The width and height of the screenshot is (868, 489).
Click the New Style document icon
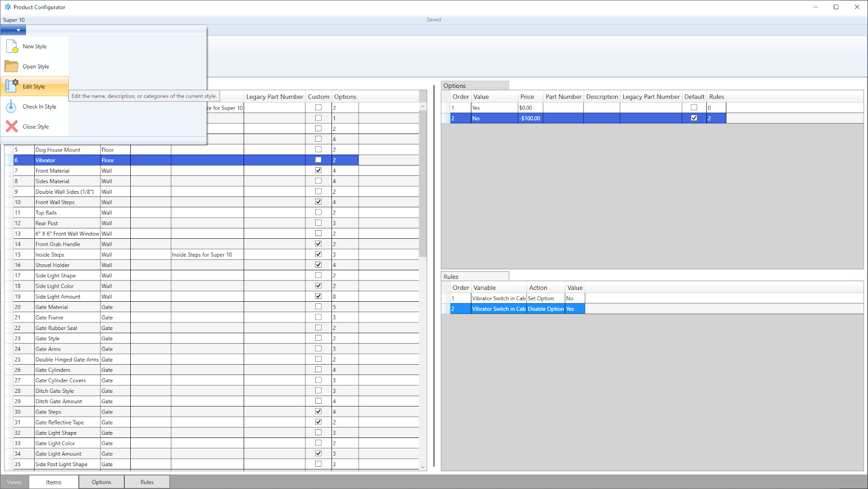[11, 47]
